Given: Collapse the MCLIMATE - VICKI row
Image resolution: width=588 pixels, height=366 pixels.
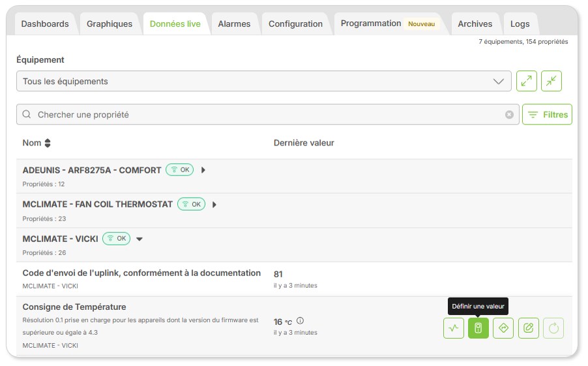Looking at the screenshot, I should [x=140, y=239].
